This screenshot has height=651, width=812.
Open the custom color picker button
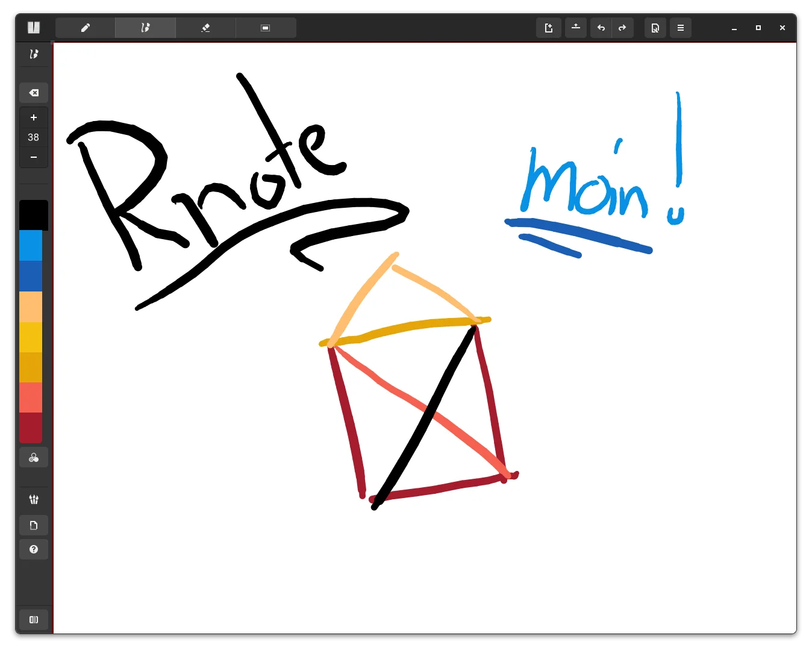[x=34, y=458]
